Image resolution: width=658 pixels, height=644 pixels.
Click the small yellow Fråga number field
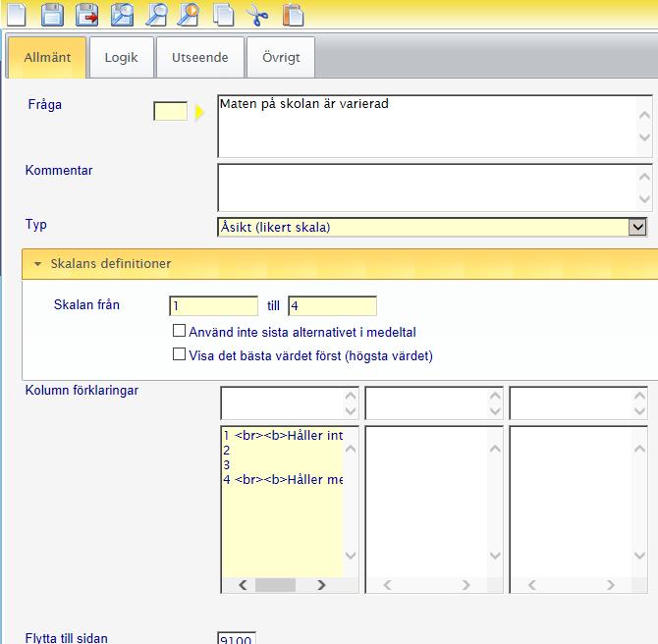(x=170, y=112)
